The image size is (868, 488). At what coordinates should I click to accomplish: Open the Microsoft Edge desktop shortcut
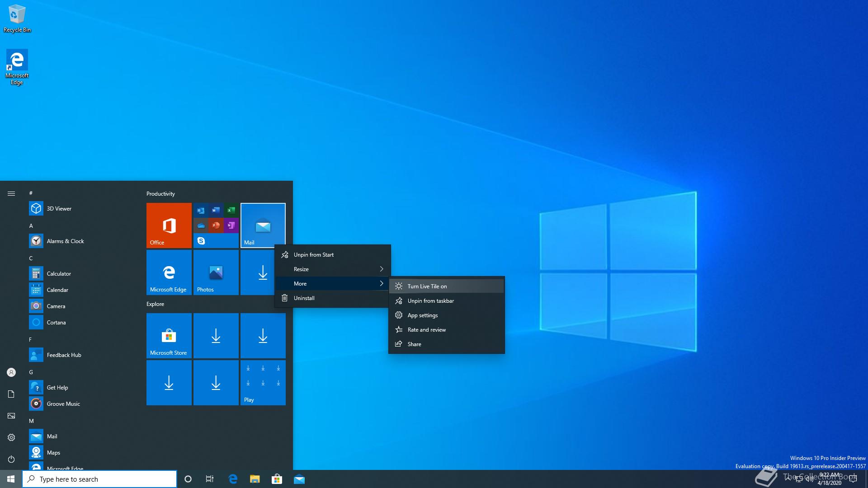(17, 67)
